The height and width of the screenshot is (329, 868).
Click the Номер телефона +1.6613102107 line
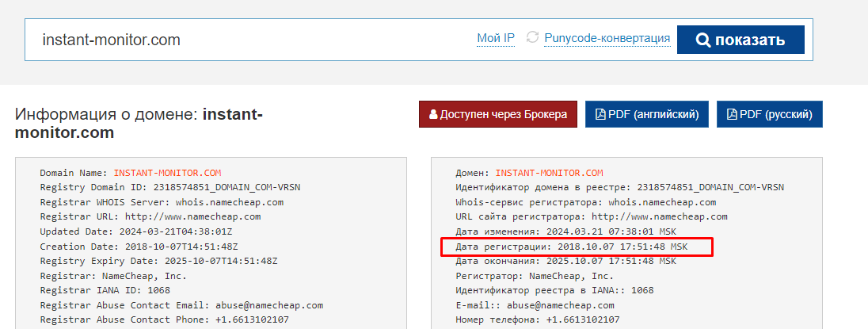point(538,319)
